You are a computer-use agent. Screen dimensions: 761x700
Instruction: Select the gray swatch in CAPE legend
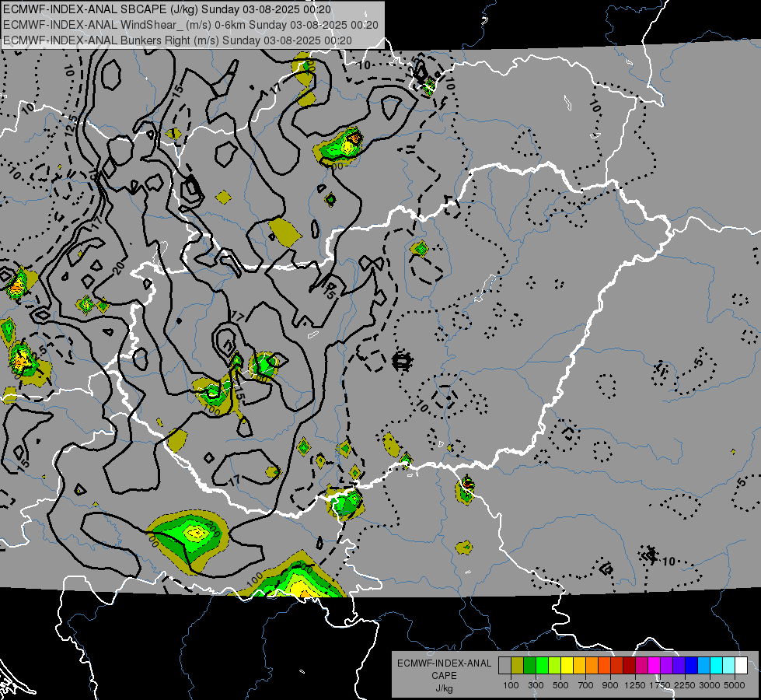tap(504, 666)
